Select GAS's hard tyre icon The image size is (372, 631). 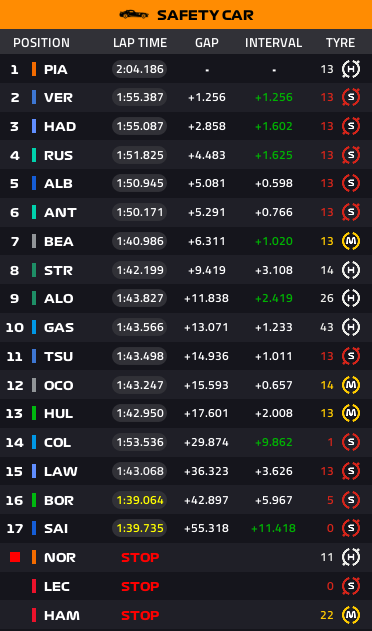click(351, 327)
